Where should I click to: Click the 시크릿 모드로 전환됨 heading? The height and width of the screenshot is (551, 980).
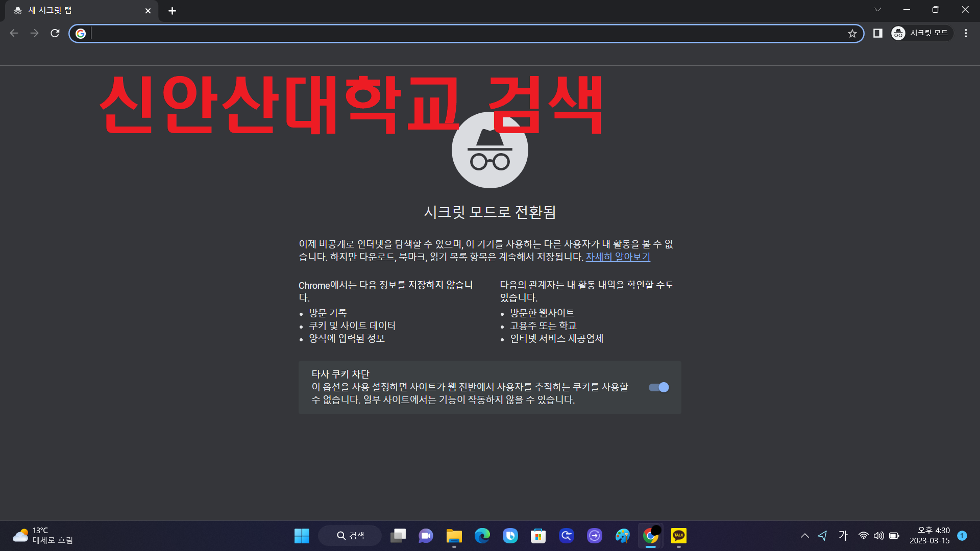coord(490,212)
